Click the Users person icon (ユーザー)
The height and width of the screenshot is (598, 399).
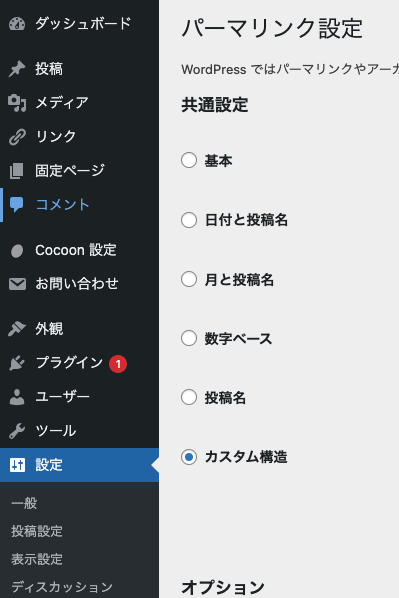point(17,397)
